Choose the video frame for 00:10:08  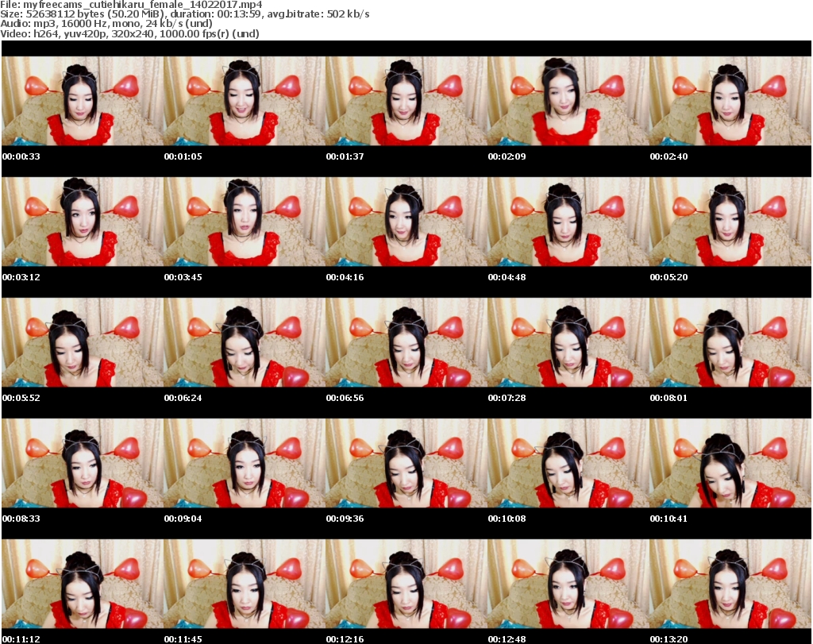[x=568, y=464]
